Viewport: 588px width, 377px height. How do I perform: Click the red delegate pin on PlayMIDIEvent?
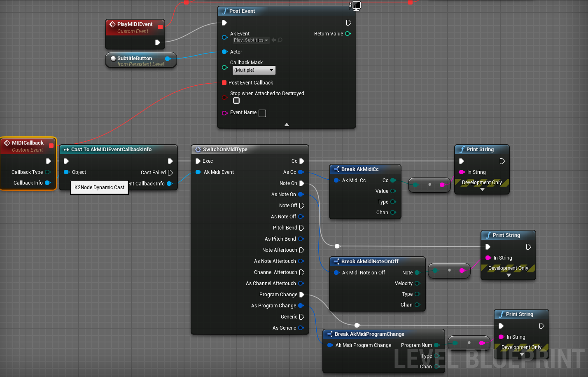(161, 27)
